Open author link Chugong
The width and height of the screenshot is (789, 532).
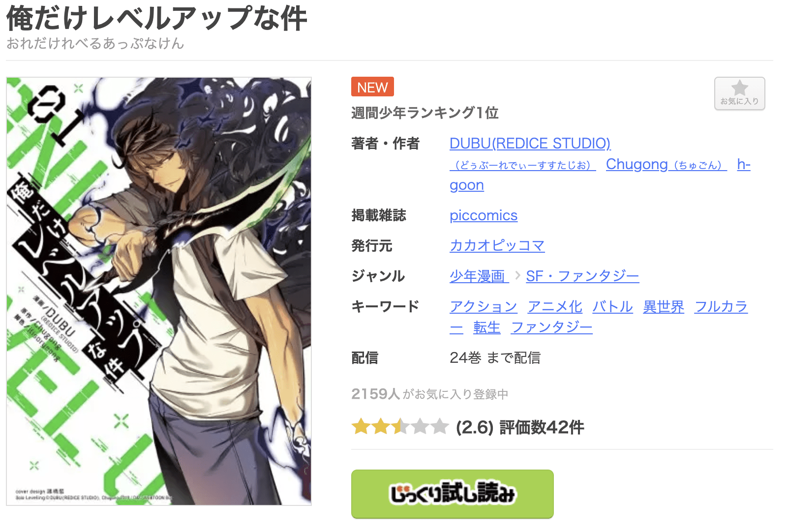[666, 164]
